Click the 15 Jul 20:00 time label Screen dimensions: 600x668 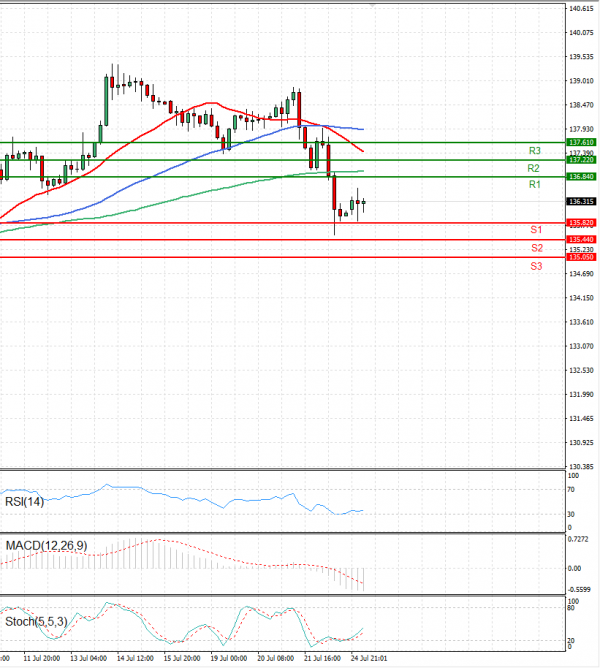pos(182,658)
